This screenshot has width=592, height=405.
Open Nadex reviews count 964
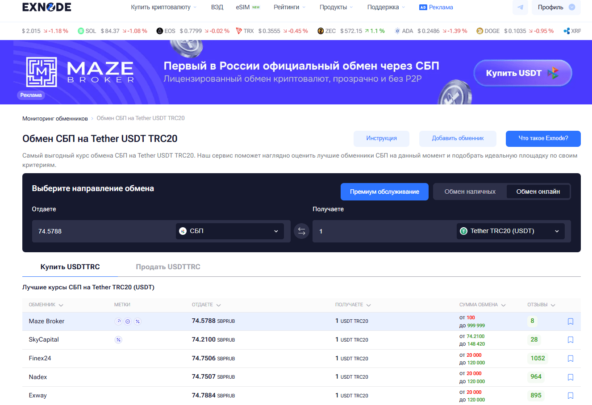click(536, 377)
